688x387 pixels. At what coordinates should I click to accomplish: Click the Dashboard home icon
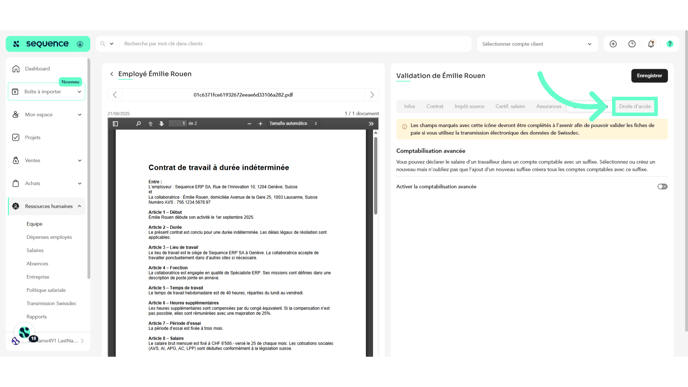pyautogui.click(x=16, y=69)
